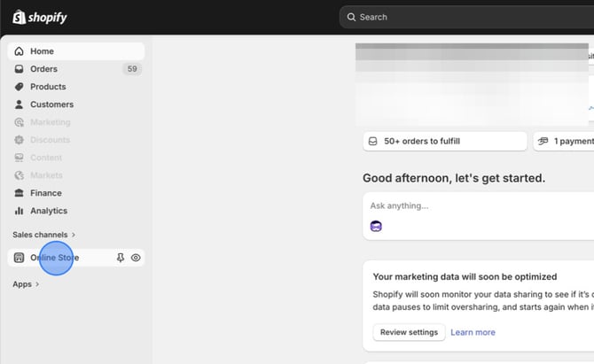
Task: Click the marketing data optimized heading
Action: pyautogui.click(x=465, y=276)
